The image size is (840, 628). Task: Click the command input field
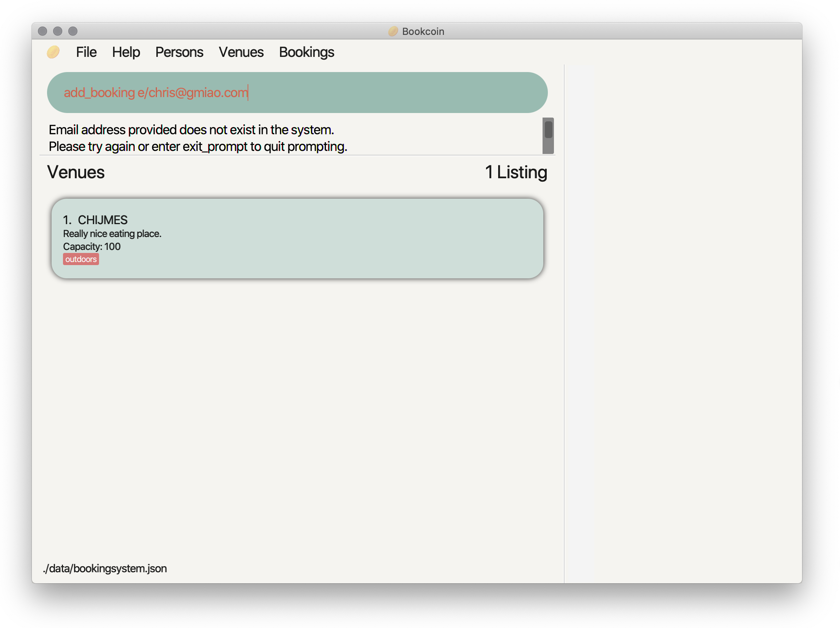click(x=298, y=92)
